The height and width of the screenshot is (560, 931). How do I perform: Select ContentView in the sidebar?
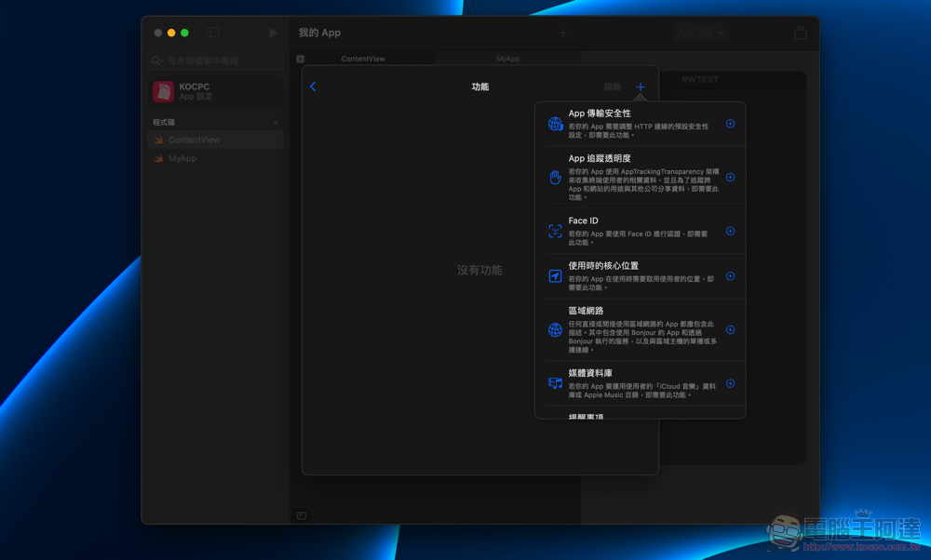tap(194, 140)
